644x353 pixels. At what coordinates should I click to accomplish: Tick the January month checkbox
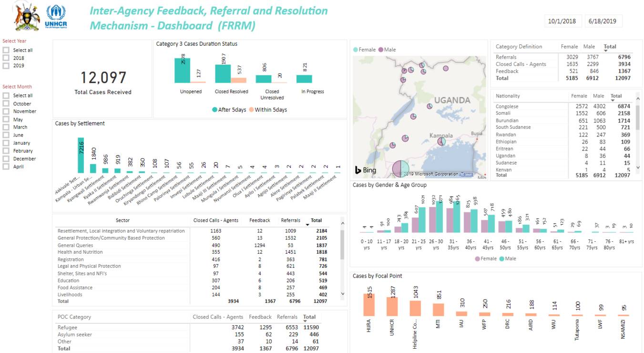[6, 143]
